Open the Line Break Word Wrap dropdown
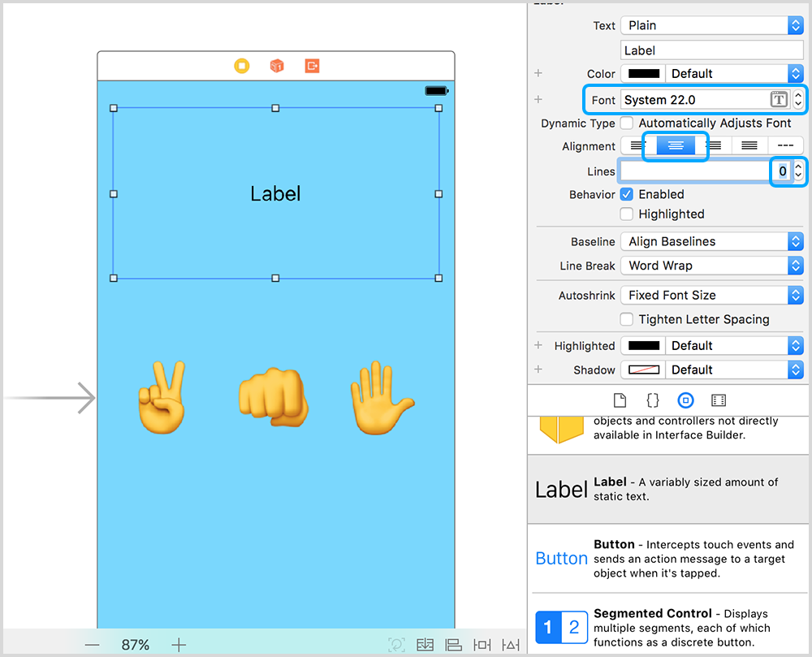Viewport: 812px width, 657px height. tap(711, 266)
